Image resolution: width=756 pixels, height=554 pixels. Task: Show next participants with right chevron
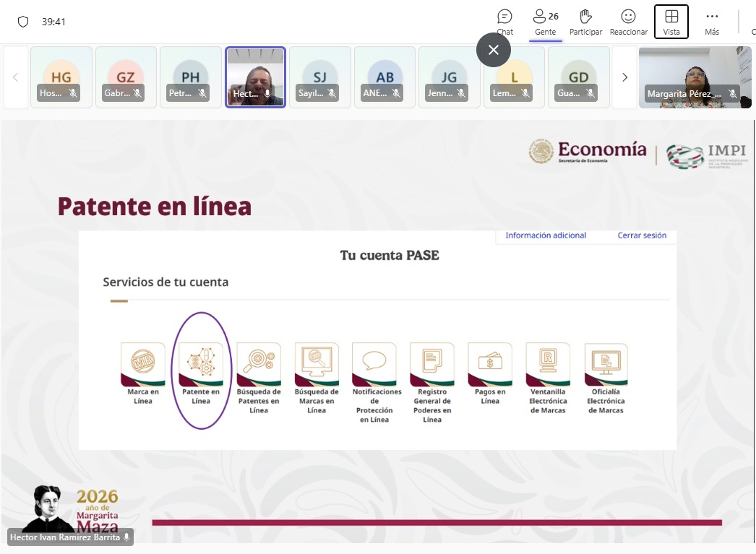[x=624, y=77]
